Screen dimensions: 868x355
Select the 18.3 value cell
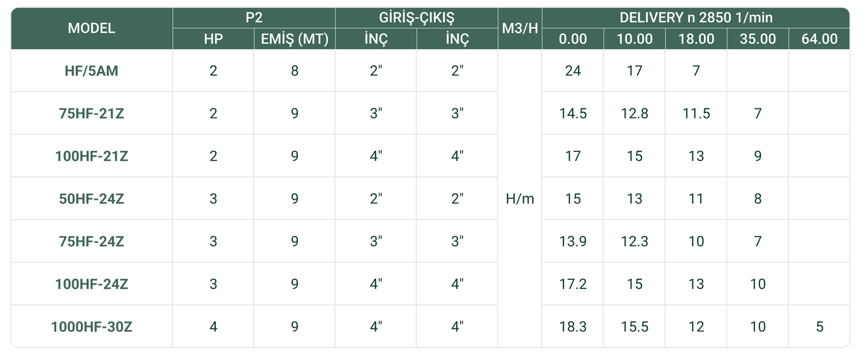pos(573,327)
